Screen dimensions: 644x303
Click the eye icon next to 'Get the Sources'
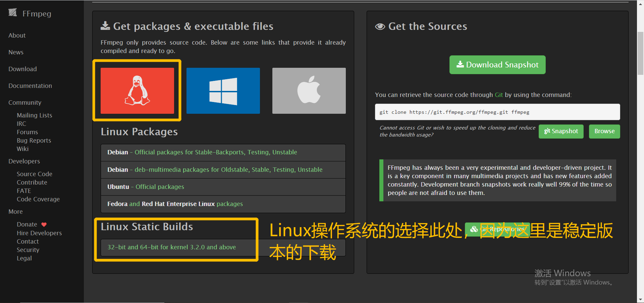pyautogui.click(x=379, y=26)
